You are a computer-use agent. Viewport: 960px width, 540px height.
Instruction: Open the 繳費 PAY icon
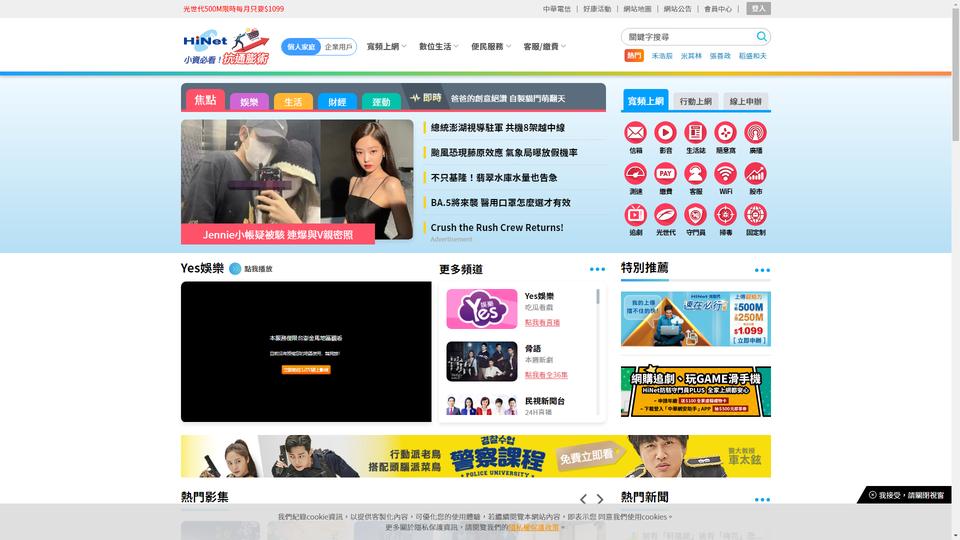click(666, 174)
